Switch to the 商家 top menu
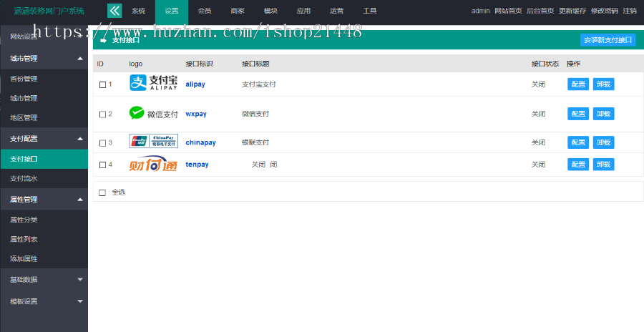The height and width of the screenshot is (332, 644). (x=238, y=11)
